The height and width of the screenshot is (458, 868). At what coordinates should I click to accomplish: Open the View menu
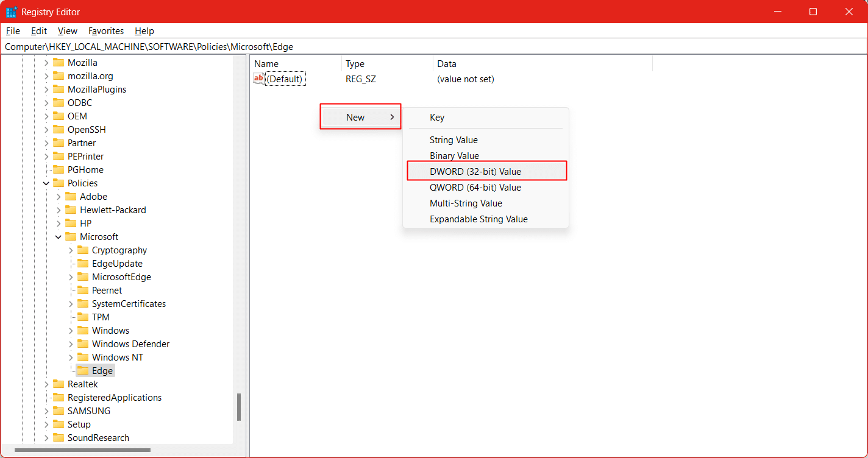click(x=68, y=31)
